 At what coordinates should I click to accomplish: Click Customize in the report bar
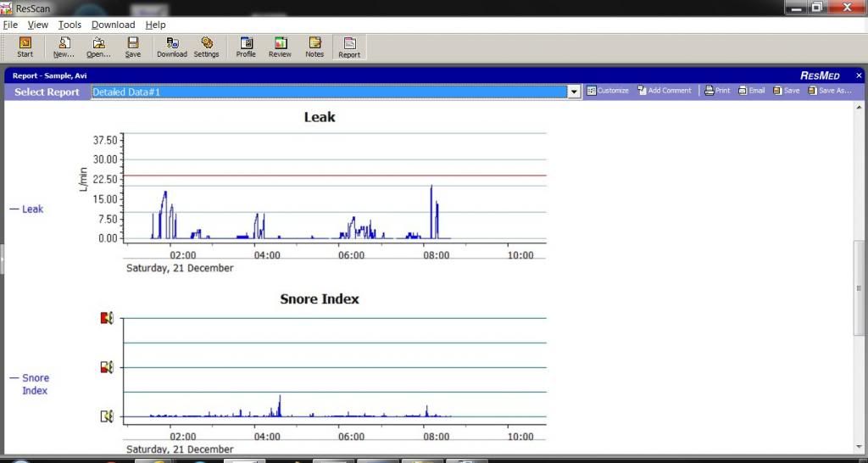click(x=608, y=90)
